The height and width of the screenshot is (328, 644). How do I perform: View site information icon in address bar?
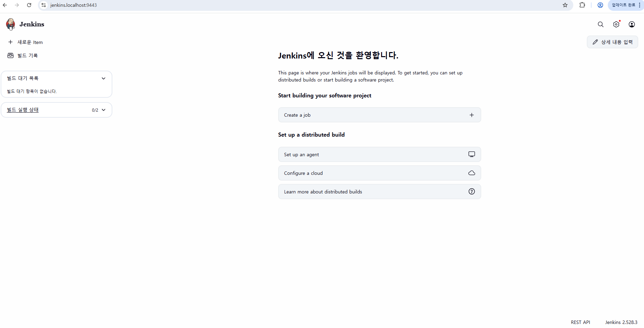point(44,5)
